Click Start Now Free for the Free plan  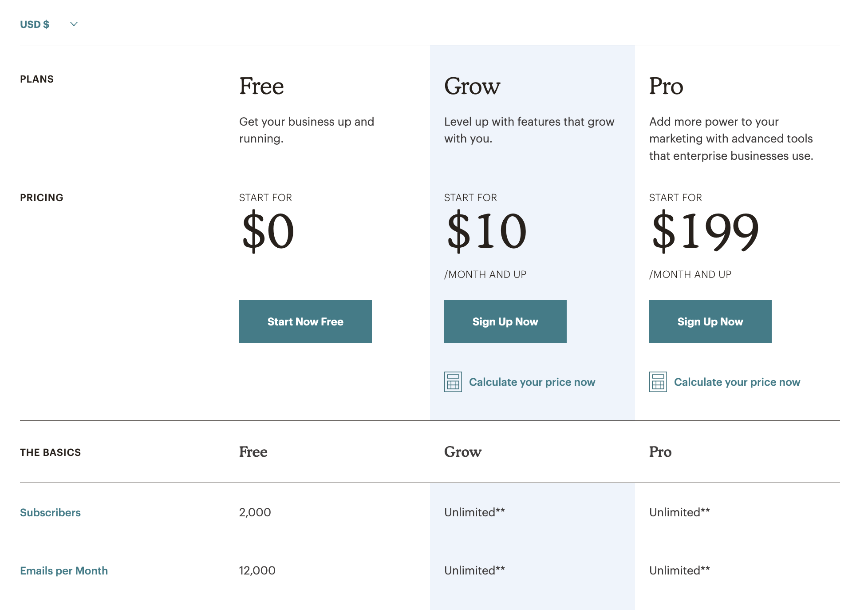[x=305, y=321]
